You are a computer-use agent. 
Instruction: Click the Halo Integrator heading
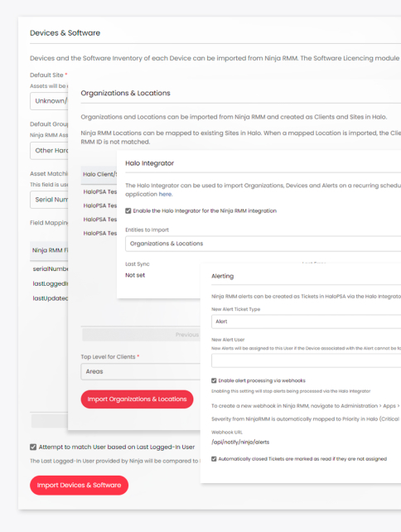pos(150,163)
